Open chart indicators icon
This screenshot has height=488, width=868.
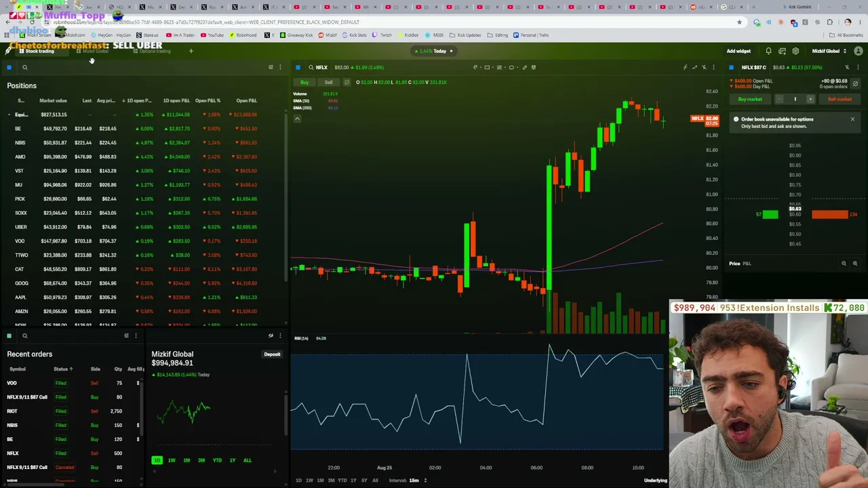tap(685, 67)
